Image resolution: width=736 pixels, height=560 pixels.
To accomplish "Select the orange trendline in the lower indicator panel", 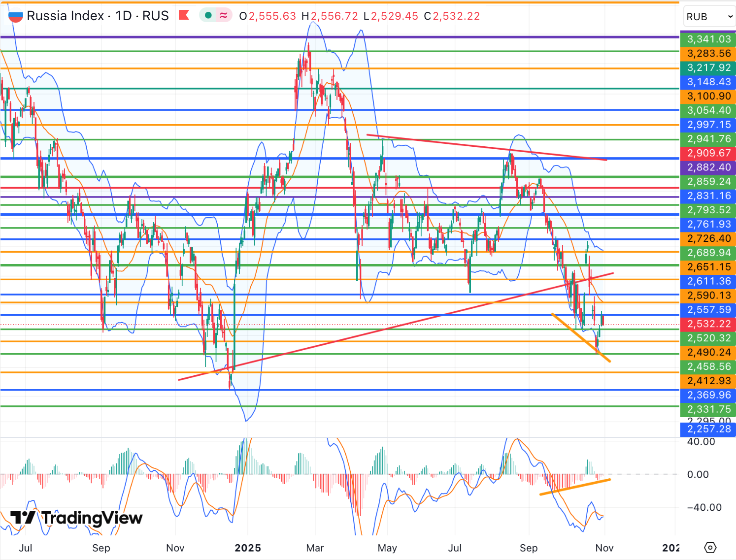I will [574, 488].
